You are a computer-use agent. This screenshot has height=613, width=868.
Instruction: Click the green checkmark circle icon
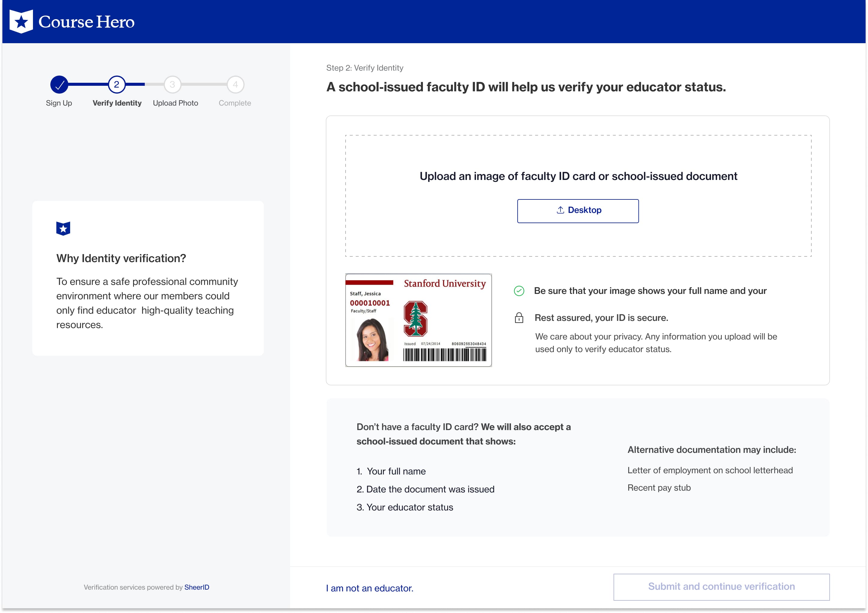[519, 291]
